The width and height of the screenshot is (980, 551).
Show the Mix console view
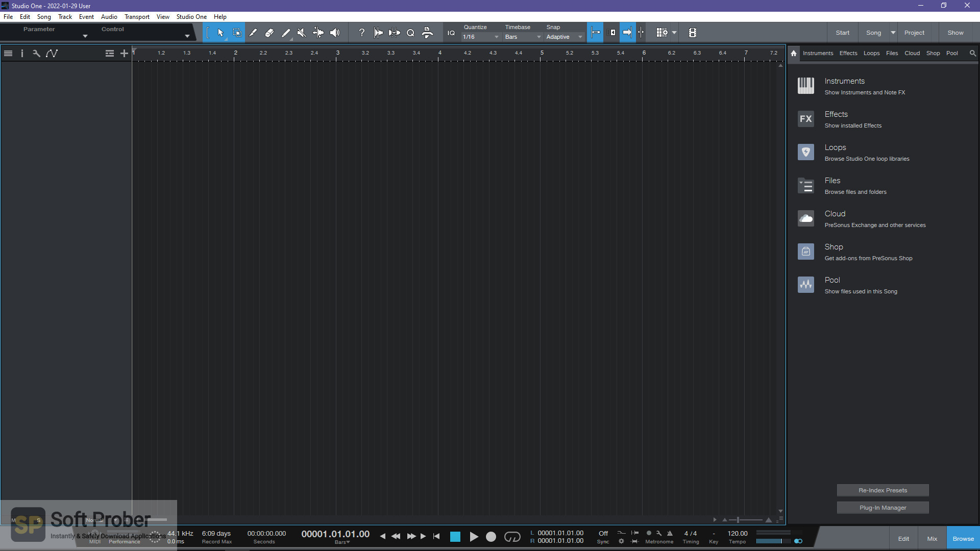point(932,539)
